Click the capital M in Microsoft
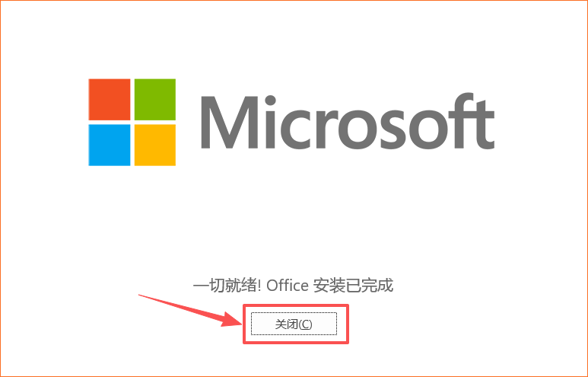The width and height of the screenshot is (588, 377). click(230, 123)
